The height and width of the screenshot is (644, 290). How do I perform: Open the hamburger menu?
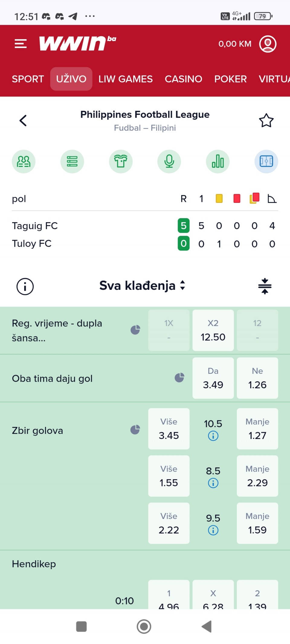pos(21,44)
